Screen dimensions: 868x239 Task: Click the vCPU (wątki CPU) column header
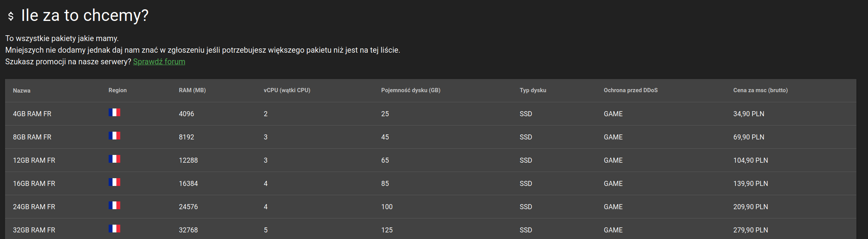pos(287,90)
